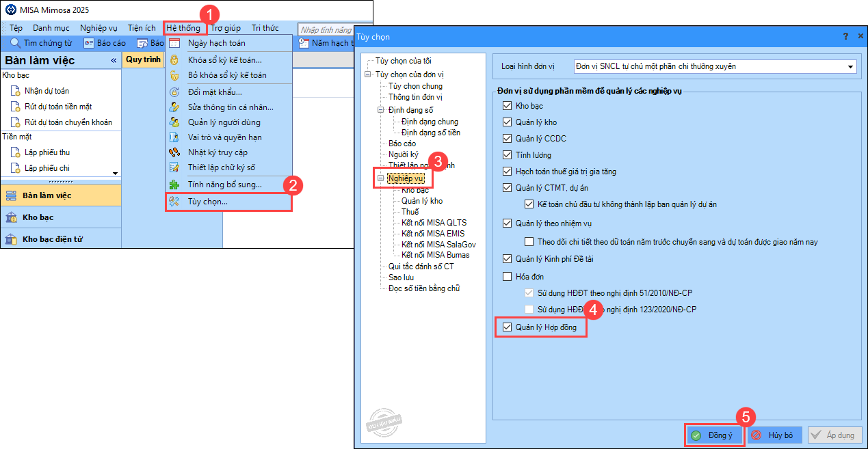Image resolution: width=868 pixels, height=449 pixels.
Task: Open the Tri thức menu
Action: pos(265,28)
